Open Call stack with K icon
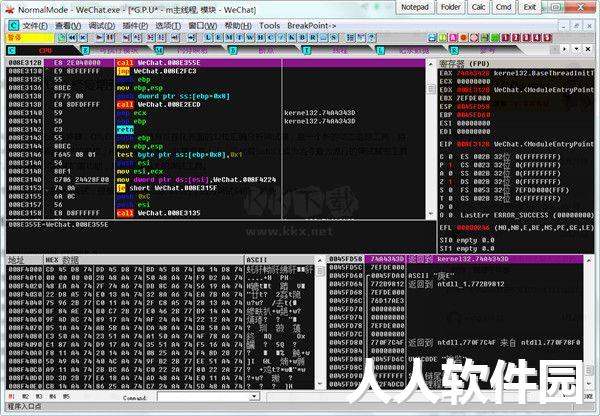Viewport: 600px width, 416px height. (x=292, y=38)
